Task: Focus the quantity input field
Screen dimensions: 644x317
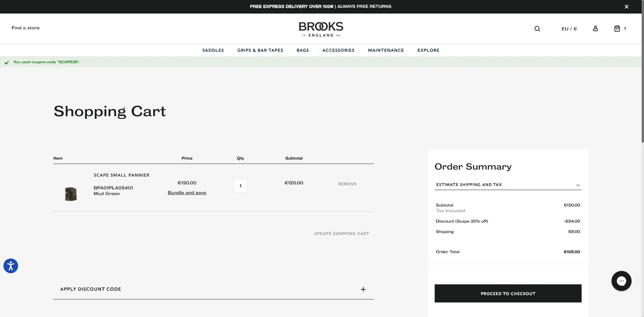Action: click(240, 186)
